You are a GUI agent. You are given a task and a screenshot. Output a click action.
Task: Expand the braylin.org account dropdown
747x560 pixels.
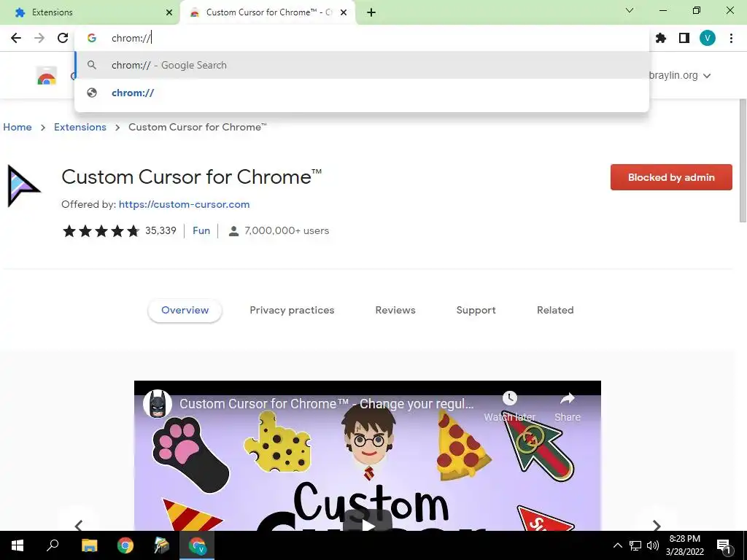680,75
